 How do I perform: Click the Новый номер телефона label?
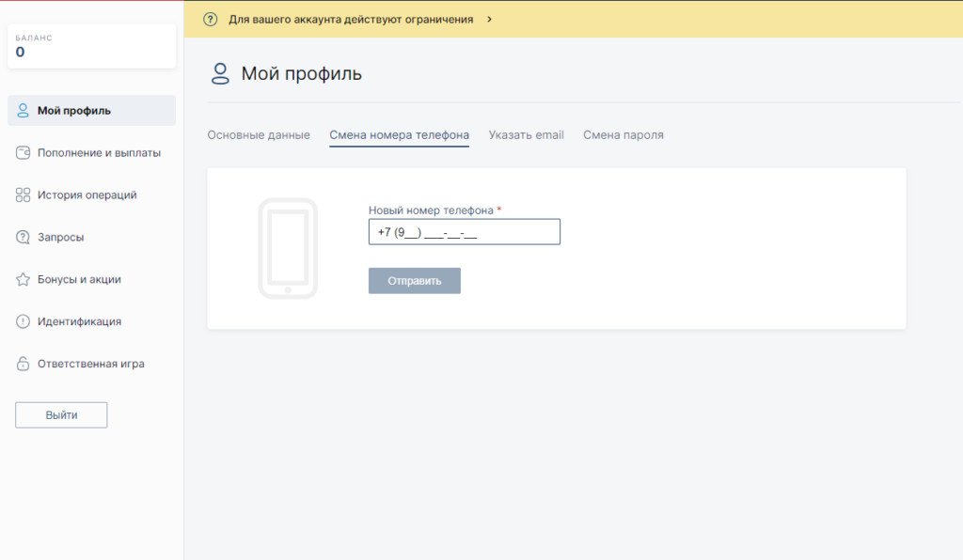431,210
